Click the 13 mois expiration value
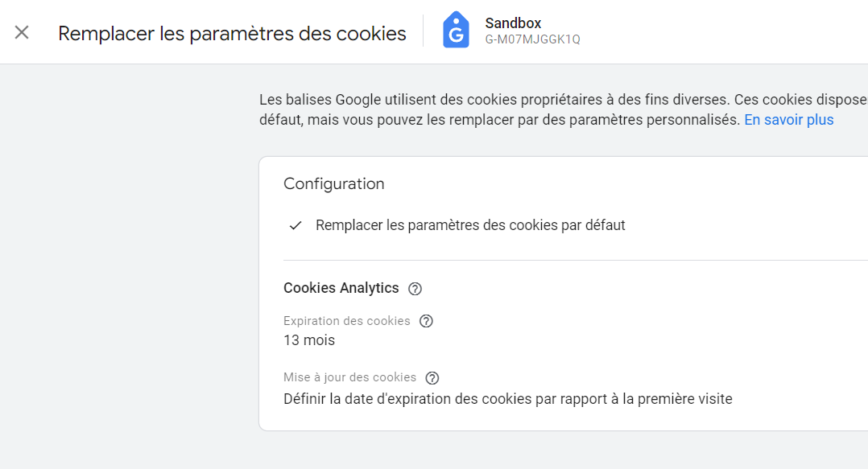The height and width of the screenshot is (469, 868). coord(309,340)
